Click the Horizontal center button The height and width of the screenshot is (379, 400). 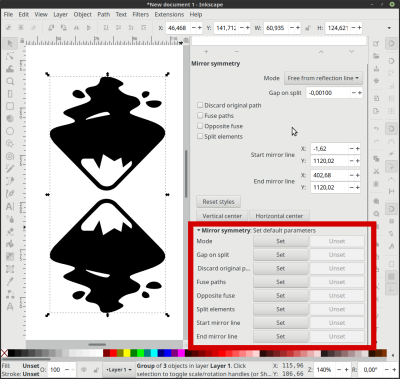click(279, 216)
